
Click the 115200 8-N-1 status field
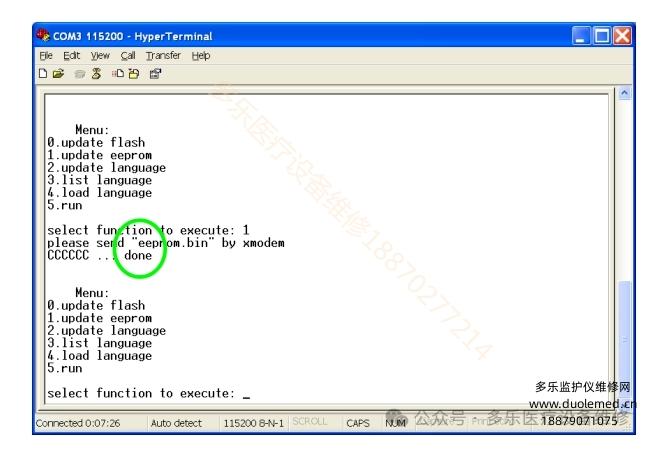point(253,423)
